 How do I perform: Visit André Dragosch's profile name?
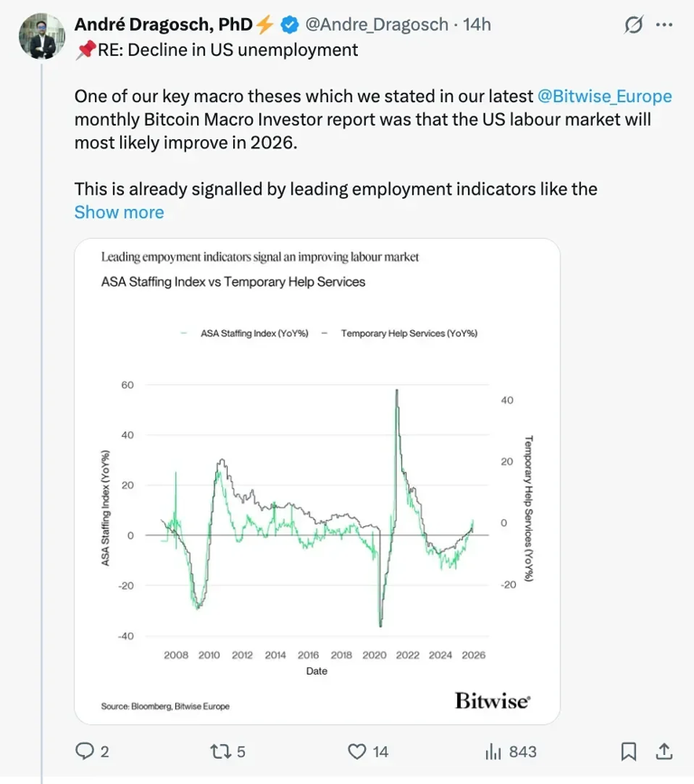(x=163, y=25)
